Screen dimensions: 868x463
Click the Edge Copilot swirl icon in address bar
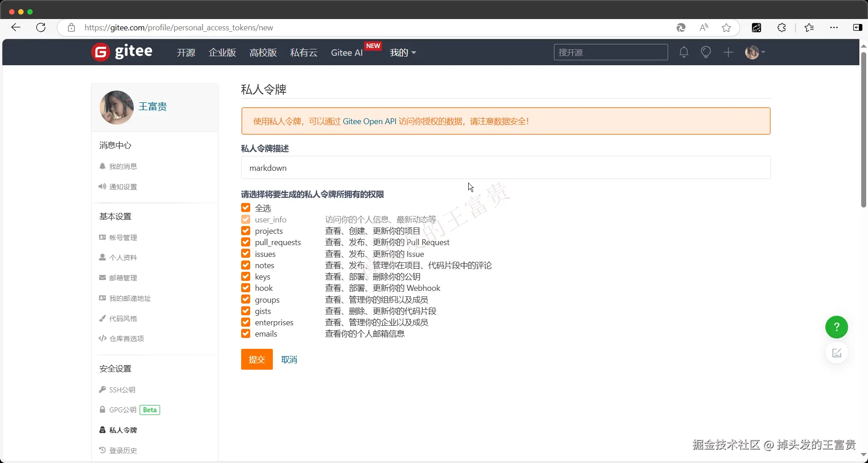click(x=681, y=28)
